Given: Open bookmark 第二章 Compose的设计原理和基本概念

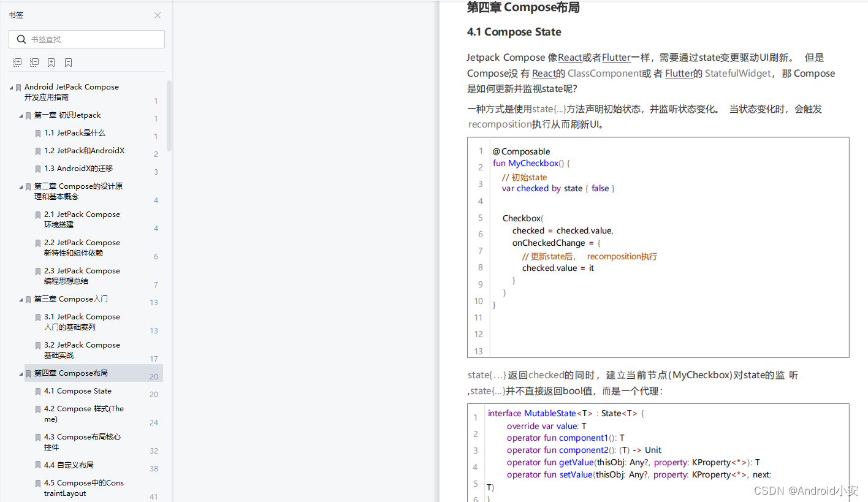Looking at the screenshot, I should pyautogui.click(x=78, y=191).
